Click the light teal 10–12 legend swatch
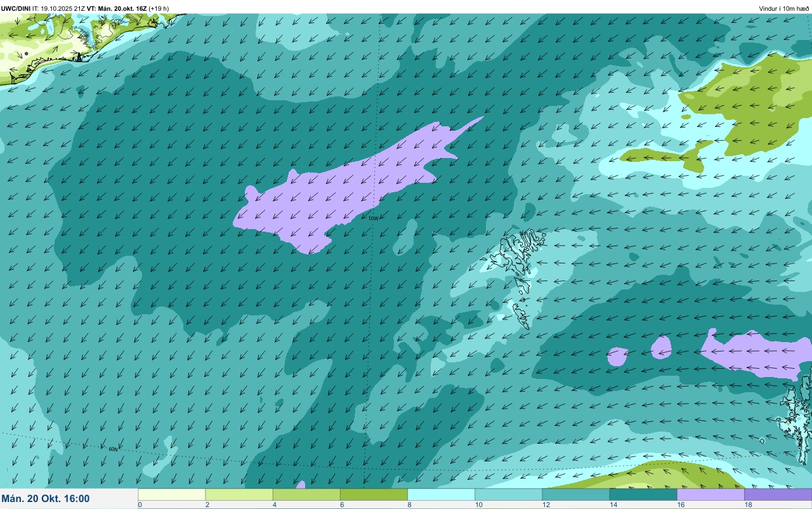The image size is (812, 509). [x=508, y=494]
